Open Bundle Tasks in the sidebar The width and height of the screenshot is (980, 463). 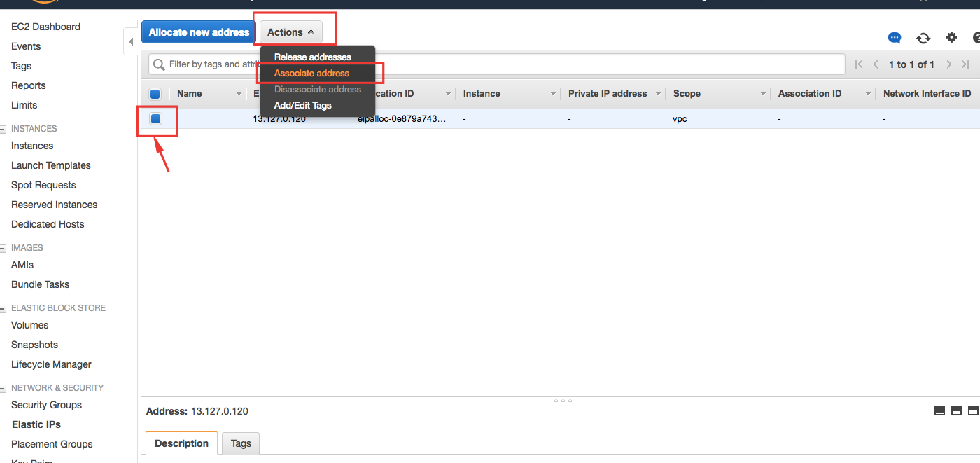[41, 284]
